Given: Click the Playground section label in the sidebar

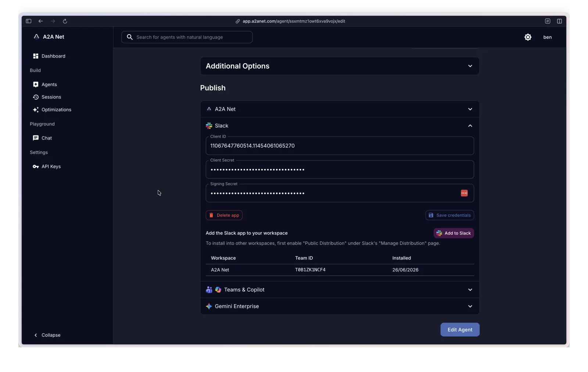Looking at the screenshot, I should [x=42, y=124].
